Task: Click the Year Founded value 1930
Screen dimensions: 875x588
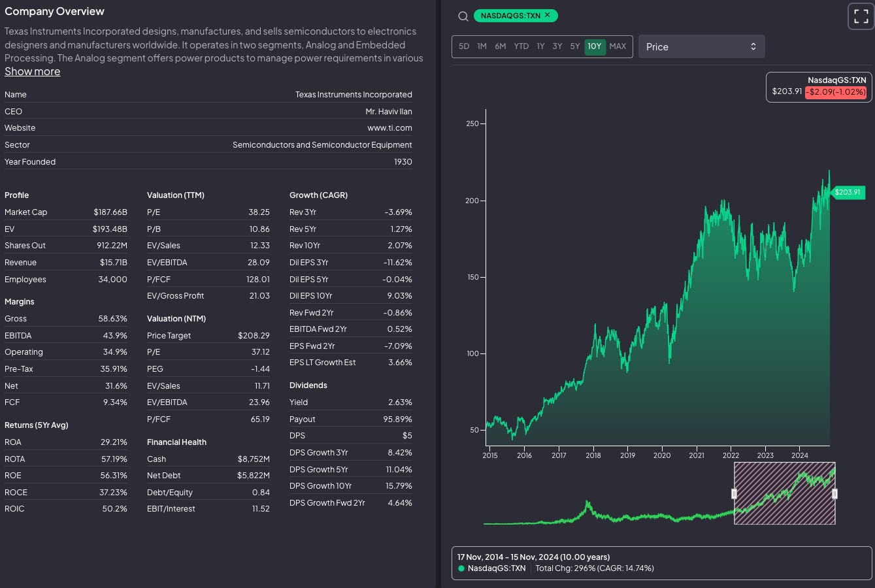Action: pyautogui.click(x=403, y=162)
